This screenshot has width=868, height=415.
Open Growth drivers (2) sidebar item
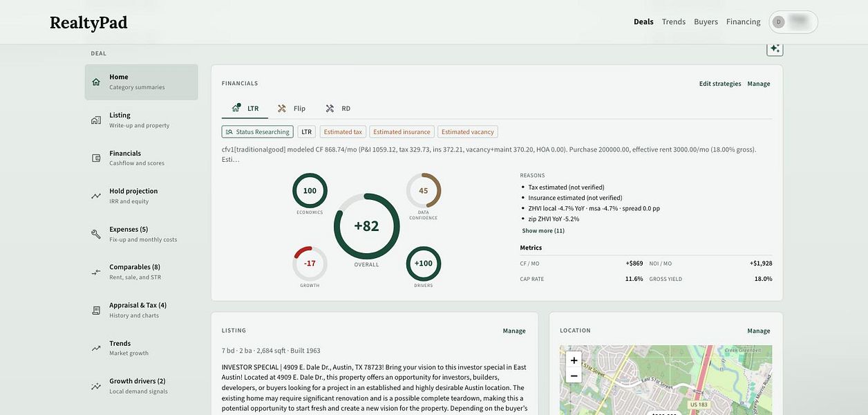click(142, 386)
